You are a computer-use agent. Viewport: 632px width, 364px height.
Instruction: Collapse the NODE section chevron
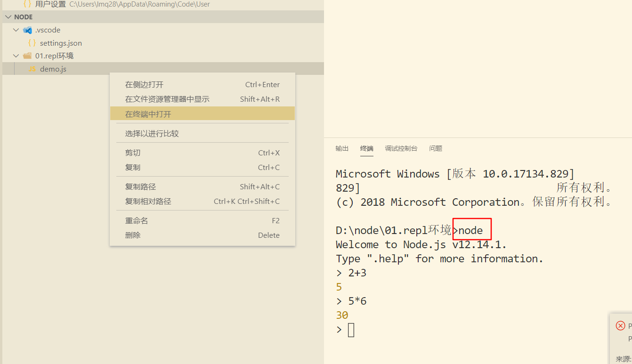[8, 17]
